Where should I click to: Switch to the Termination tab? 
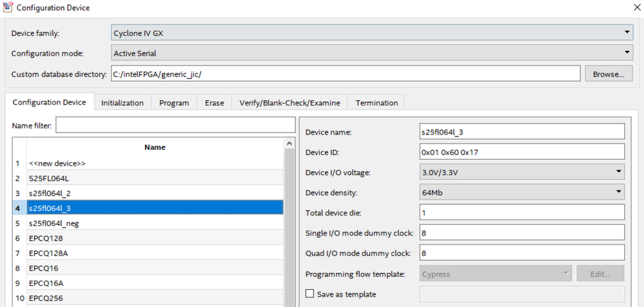pyautogui.click(x=376, y=103)
